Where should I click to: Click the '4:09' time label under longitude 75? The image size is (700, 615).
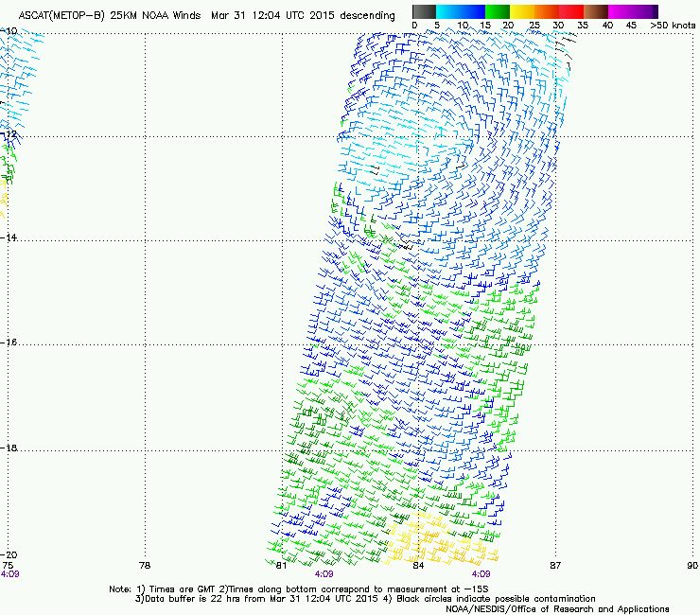pyautogui.click(x=9, y=574)
